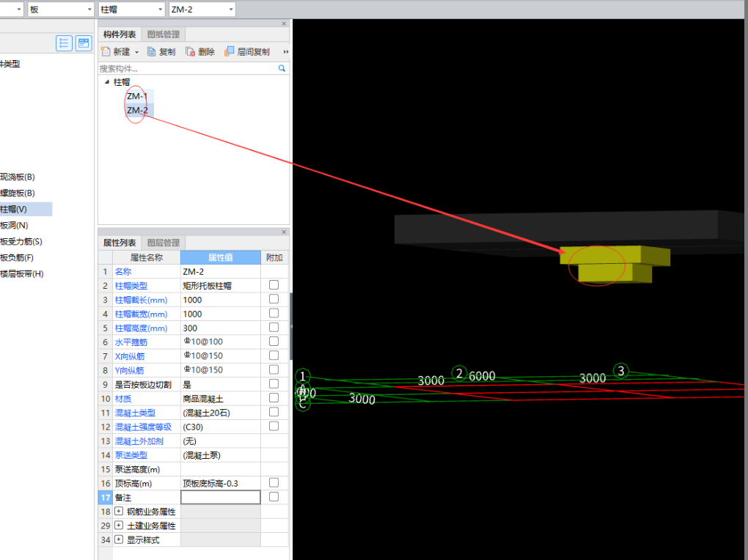Tick the Y向纵筋 附加 checkbox

click(274, 369)
